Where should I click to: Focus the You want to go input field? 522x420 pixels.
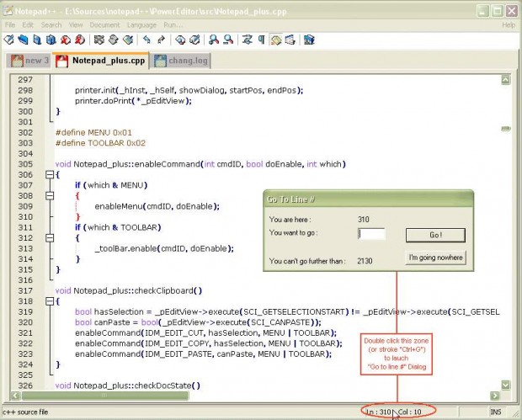[x=371, y=234]
